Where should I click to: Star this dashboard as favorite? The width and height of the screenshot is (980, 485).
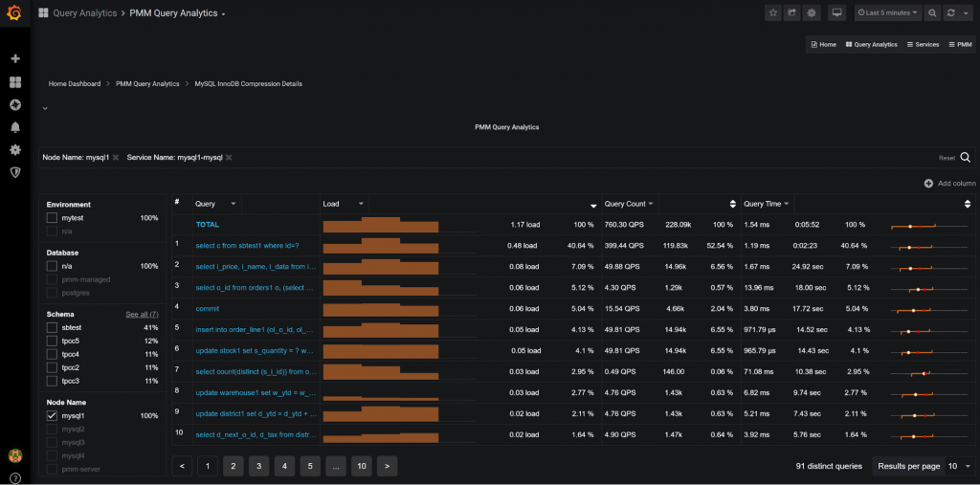(x=772, y=13)
